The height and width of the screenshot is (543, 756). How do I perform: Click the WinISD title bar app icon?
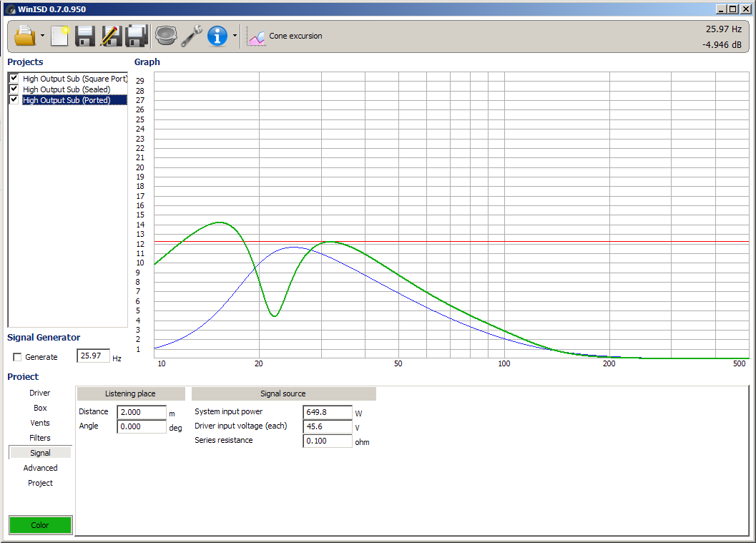[x=11, y=9]
